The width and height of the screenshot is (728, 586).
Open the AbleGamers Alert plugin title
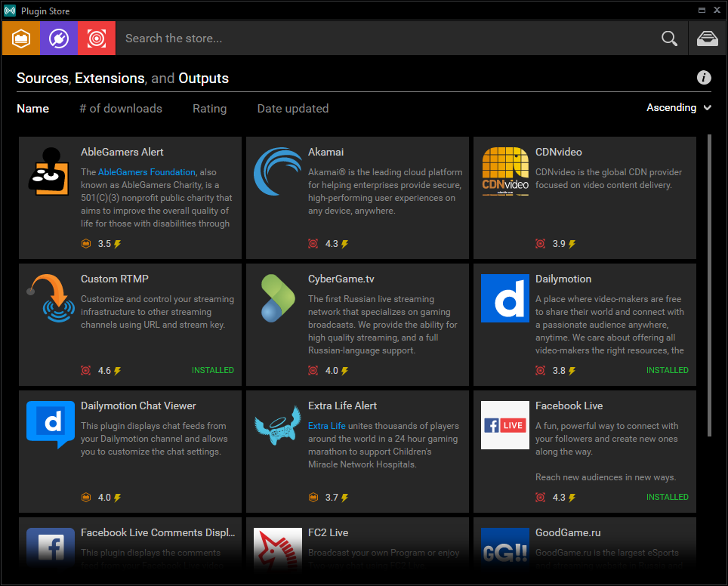click(122, 152)
